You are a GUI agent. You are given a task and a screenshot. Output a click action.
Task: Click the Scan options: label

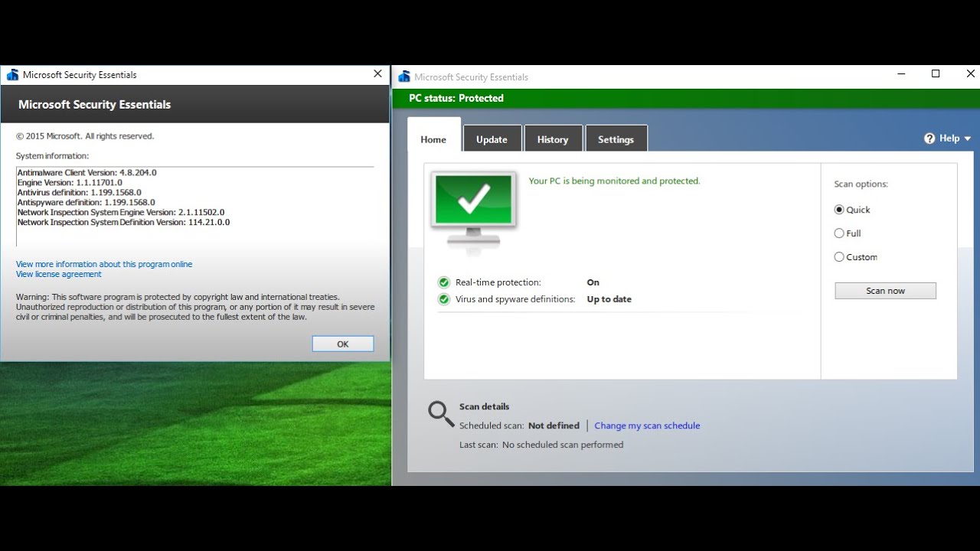(861, 184)
